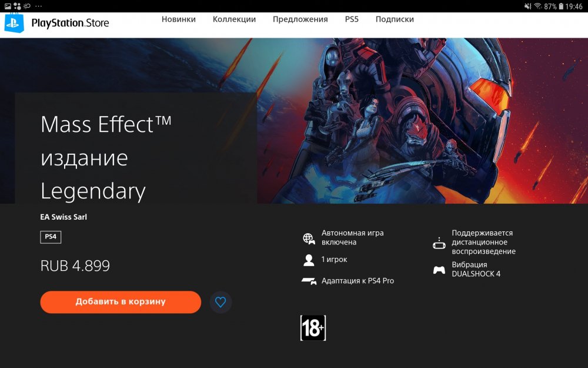Viewport: 588px width, 368px height.
Task: Open the Новинки menu
Action: tap(179, 19)
